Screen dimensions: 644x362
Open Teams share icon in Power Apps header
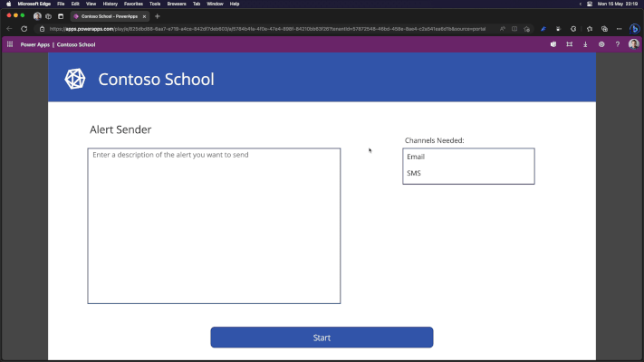pos(553,44)
